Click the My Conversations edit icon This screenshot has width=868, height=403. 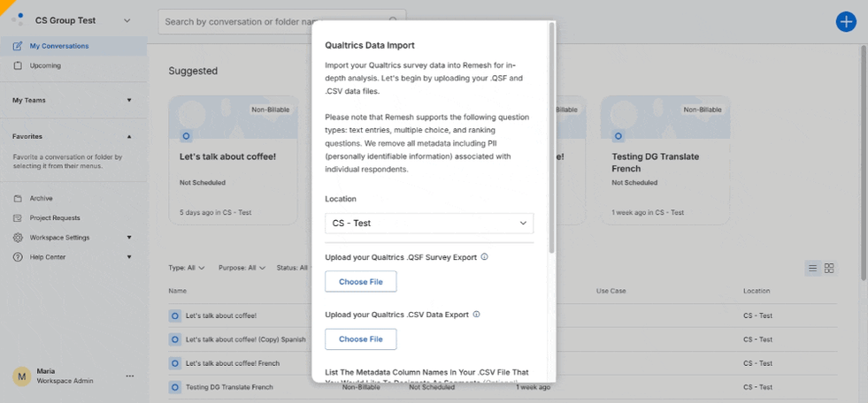18,46
